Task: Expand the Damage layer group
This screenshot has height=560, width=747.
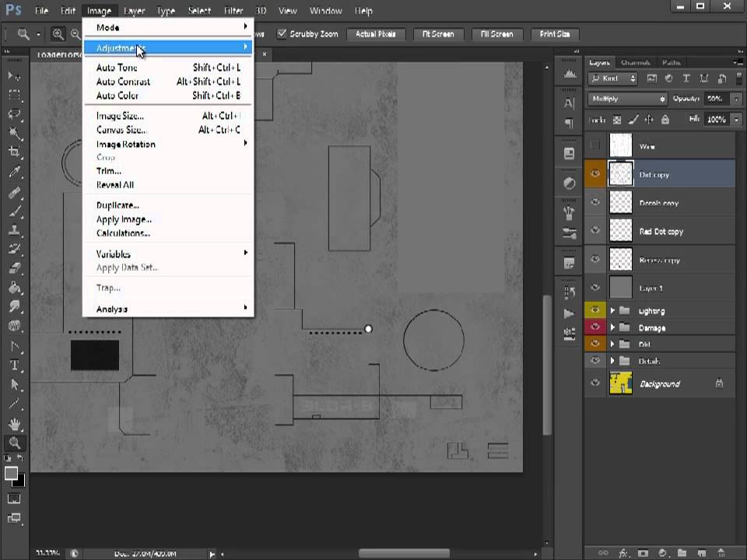Action: coord(612,327)
